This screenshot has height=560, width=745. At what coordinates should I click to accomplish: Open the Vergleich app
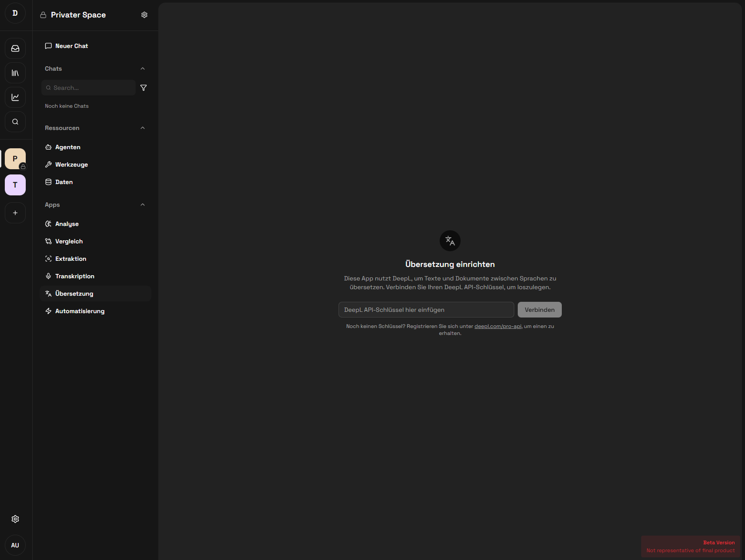coord(96,241)
